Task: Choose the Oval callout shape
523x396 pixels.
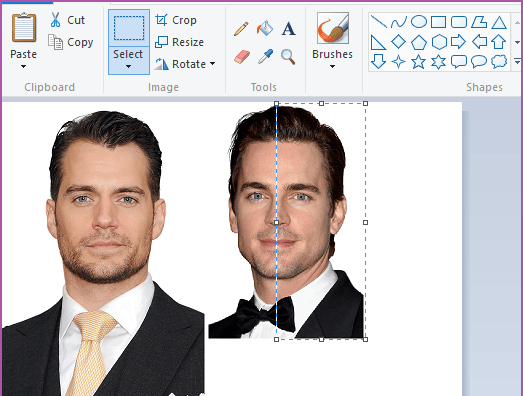Action: click(479, 62)
